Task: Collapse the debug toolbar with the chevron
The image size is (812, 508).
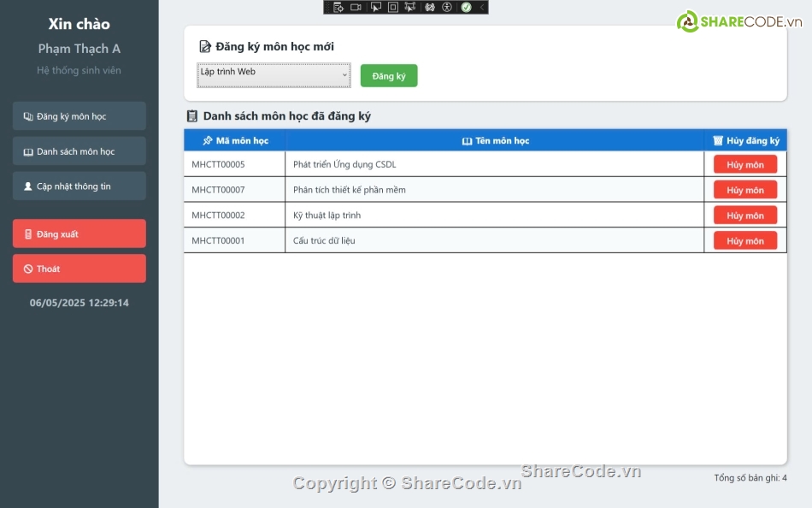Action: click(x=481, y=7)
